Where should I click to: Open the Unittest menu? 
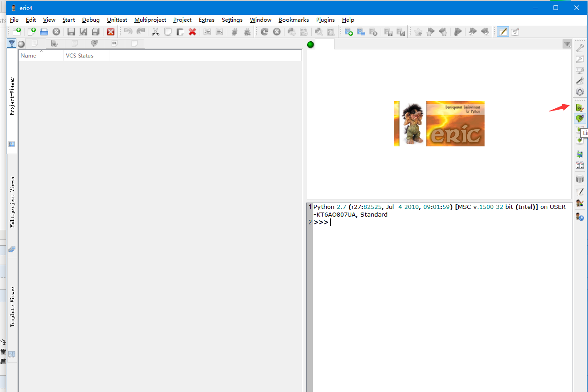[x=117, y=20]
